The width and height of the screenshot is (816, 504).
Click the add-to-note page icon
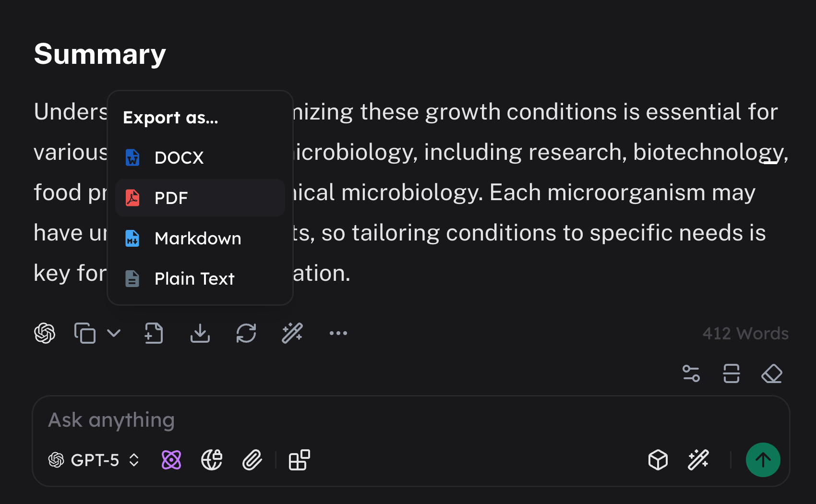coord(154,333)
